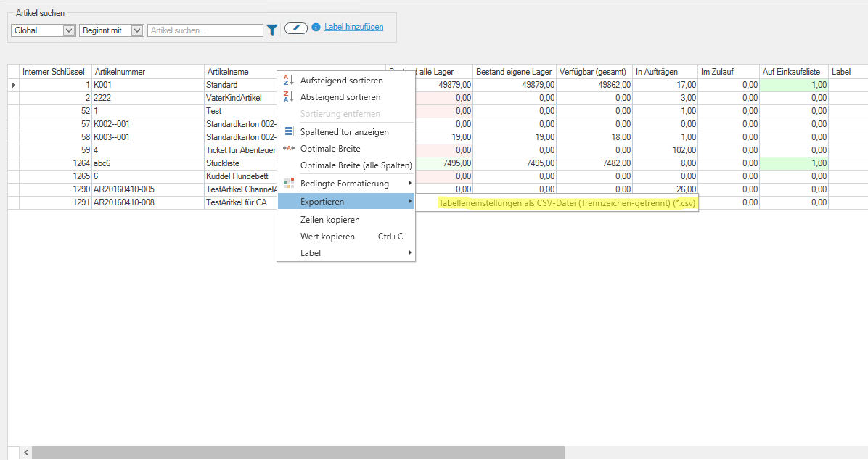Select the cell '18,00' in Verfügbar column

[x=594, y=137]
